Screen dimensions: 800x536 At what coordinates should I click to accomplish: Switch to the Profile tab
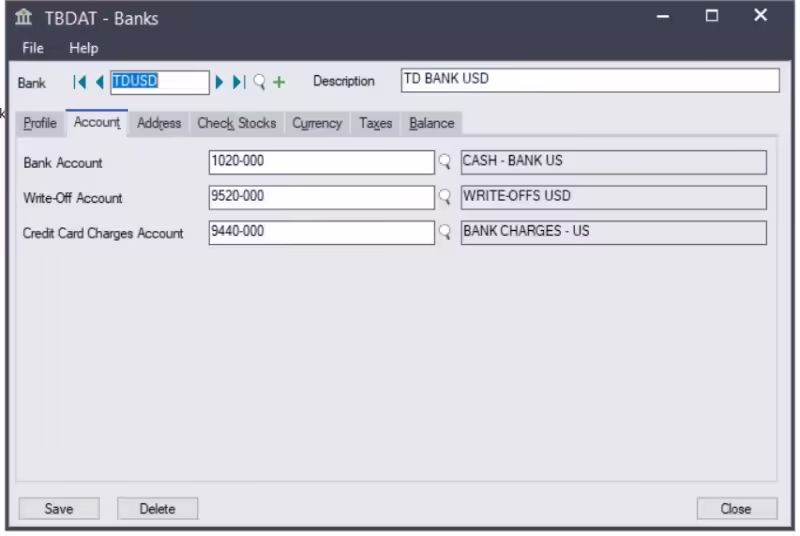pos(40,123)
